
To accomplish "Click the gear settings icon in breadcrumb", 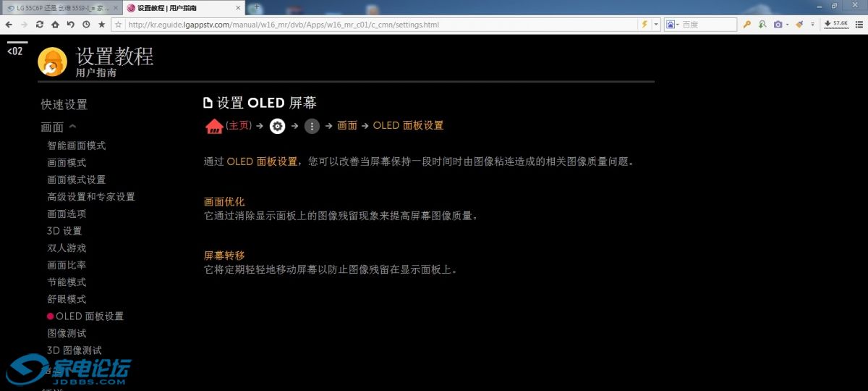I will (x=278, y=126).
